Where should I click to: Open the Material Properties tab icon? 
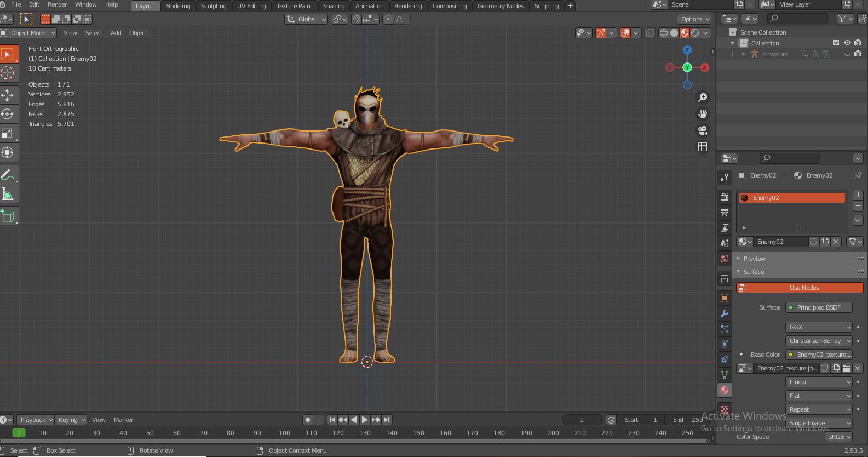725,390
